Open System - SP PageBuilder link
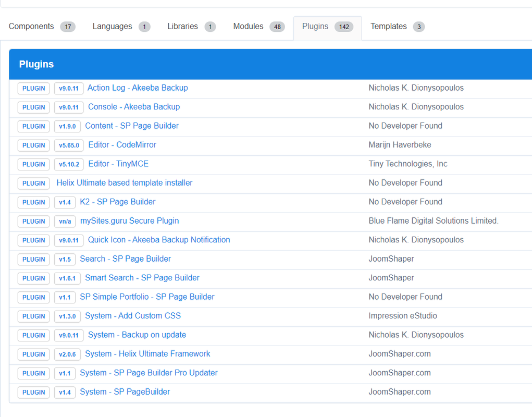532x417 pixels. coord(125,392)
